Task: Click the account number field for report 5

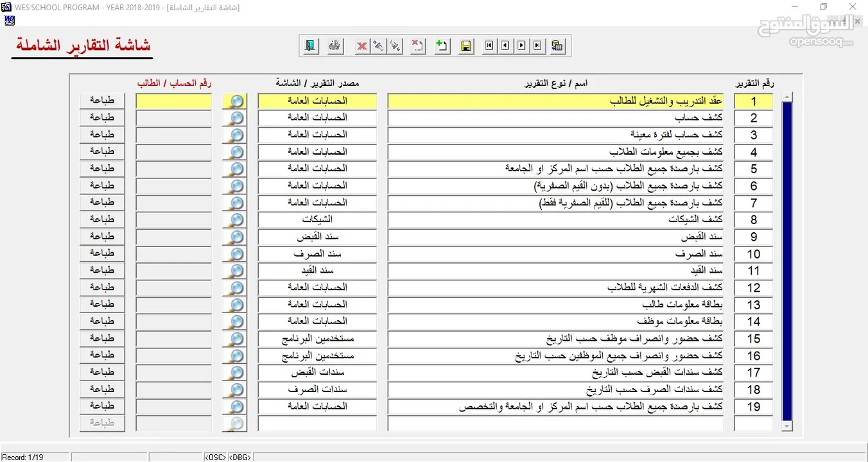Action: pyautogui.click(x=174, y=169)
